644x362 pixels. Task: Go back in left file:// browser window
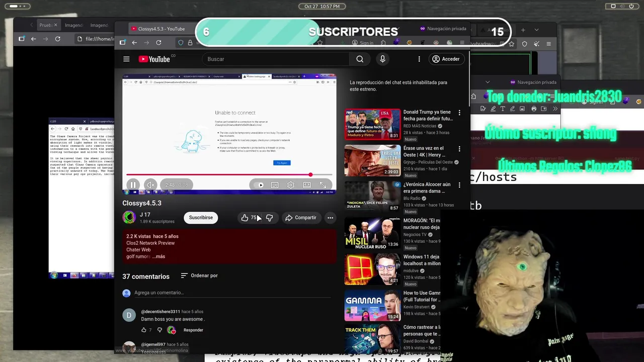coord(33,39)
